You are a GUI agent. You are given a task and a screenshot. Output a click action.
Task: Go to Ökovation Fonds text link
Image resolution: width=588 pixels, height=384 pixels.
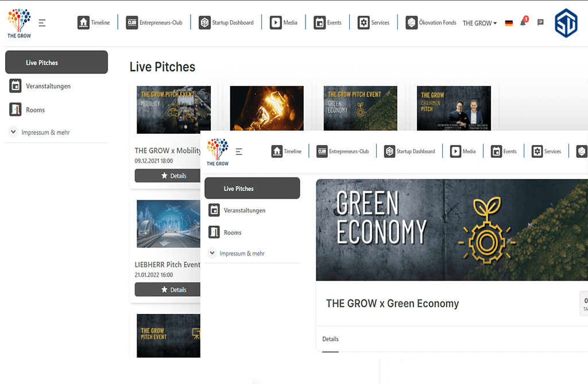pyautogui.click(x=438, y=22)
